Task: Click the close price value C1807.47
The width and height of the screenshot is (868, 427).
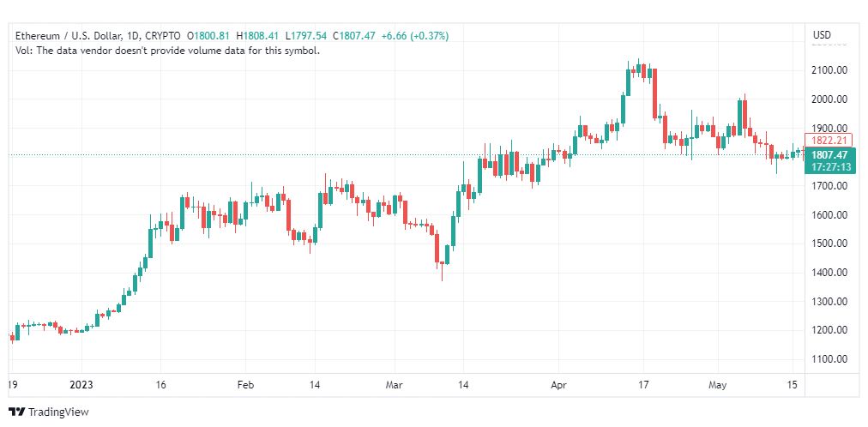Action: pyautogui.click(x=353, y=36)
